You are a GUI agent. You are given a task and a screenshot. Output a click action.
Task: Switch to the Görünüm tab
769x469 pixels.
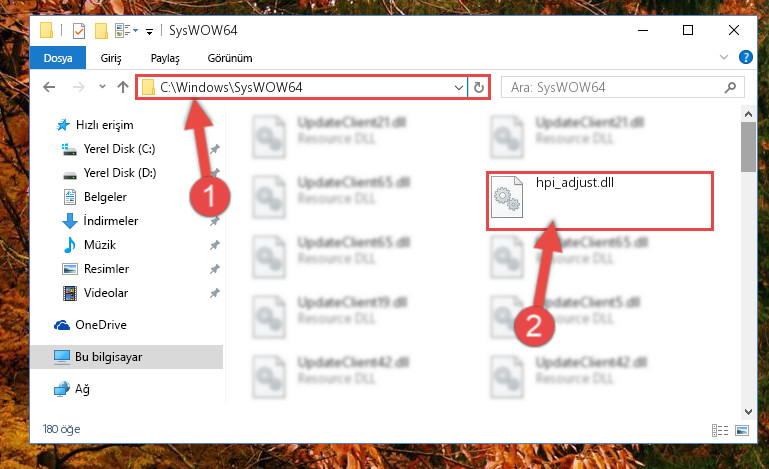tap(230, 58)
